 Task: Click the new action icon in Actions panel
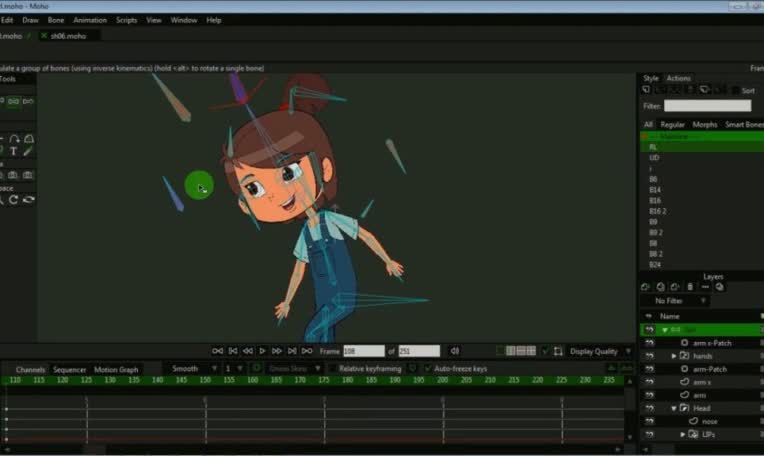point(646,90)
